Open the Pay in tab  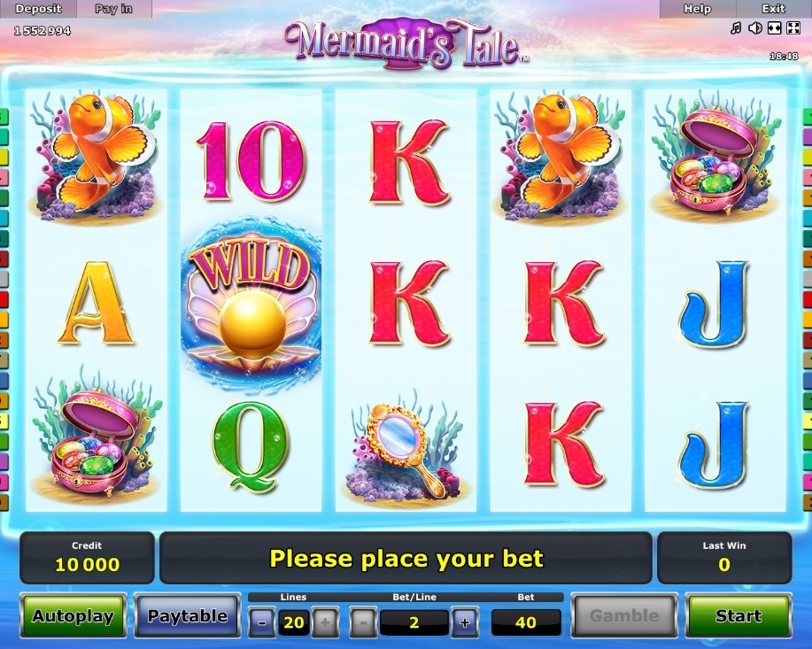114,9
